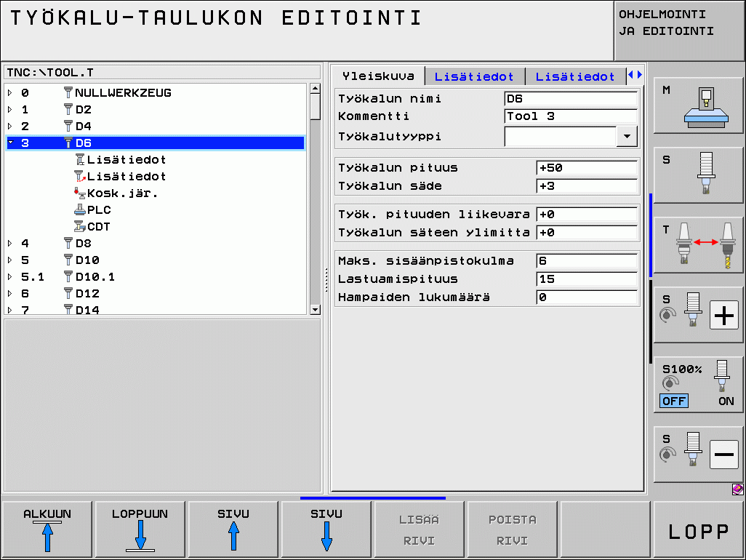Click the LOPP end softkey
The height and width of the screenshot is (560, 746).
tap(699, 529)
